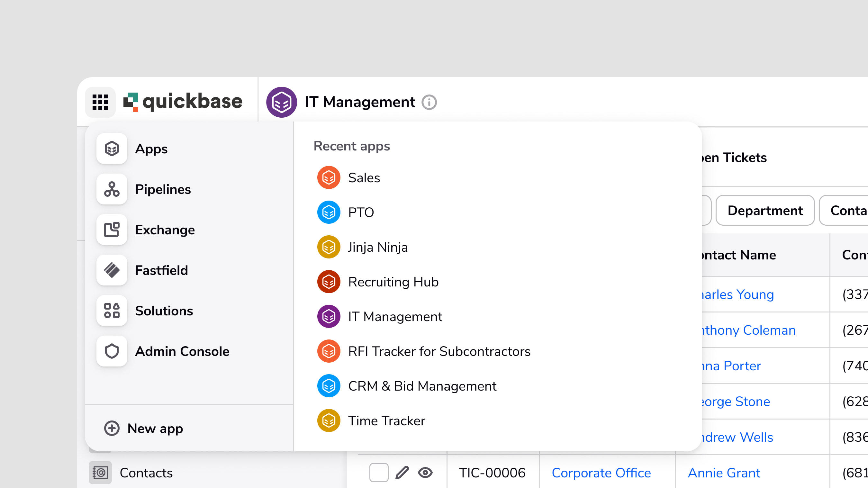The image size is (868, 488).
Task: Open Jinja Ninja from recent apps
Action: (363, 247)
